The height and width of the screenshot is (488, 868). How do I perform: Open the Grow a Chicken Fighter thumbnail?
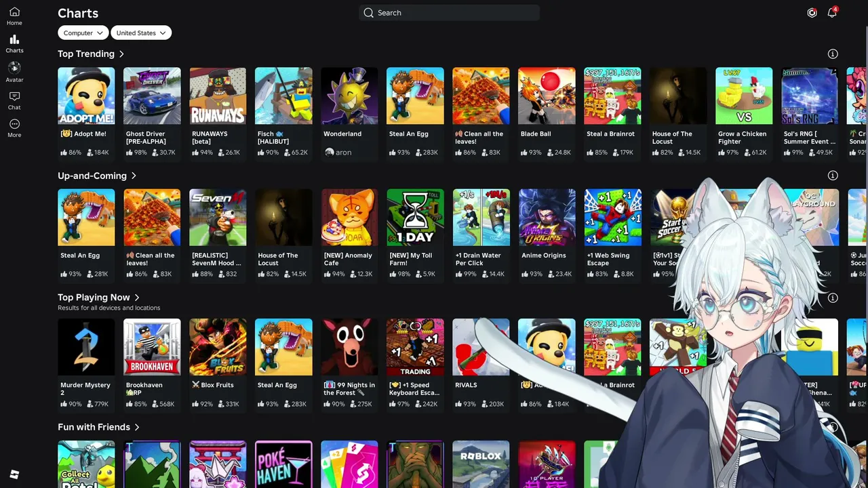pos(744,96)
